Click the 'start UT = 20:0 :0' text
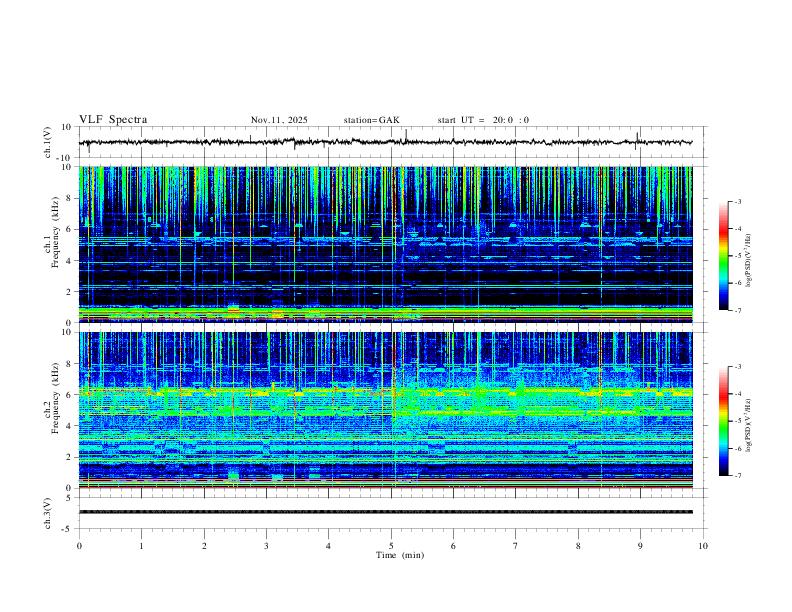 click(483, 120)
